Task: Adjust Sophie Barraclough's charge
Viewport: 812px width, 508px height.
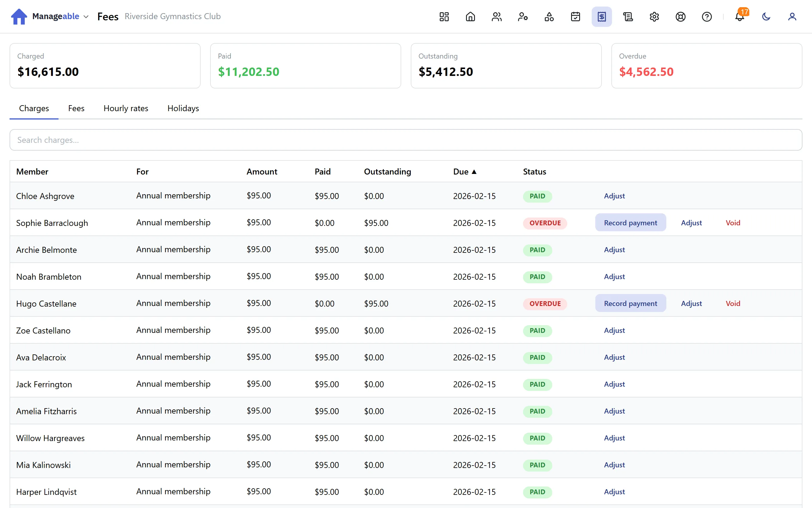Action: click(691, 223)
